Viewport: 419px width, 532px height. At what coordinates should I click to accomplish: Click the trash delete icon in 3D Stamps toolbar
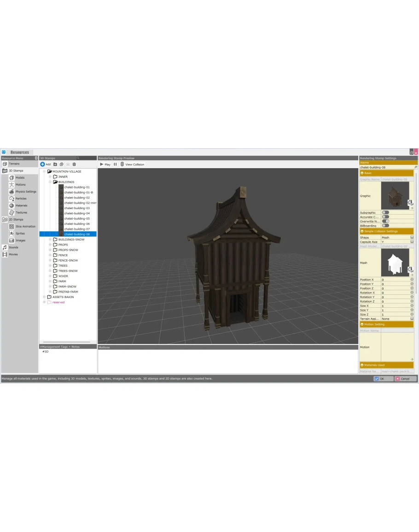[x=74, y=164]
